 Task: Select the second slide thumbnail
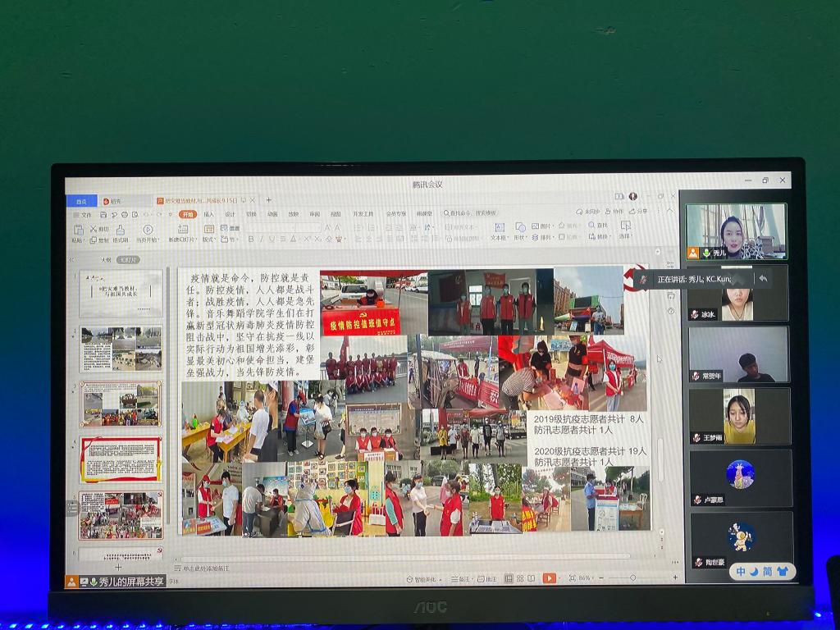tap(121, 349)
